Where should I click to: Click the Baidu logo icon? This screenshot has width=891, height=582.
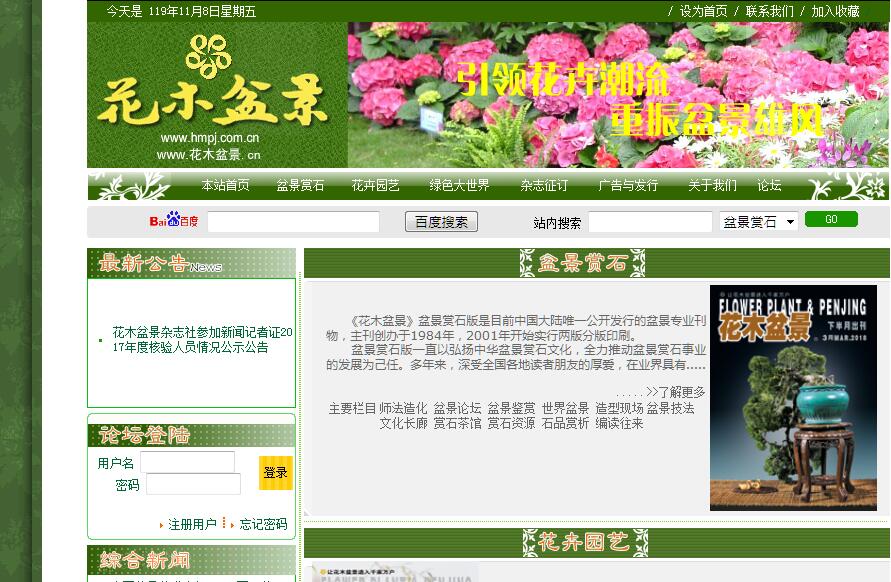(174, 221)
